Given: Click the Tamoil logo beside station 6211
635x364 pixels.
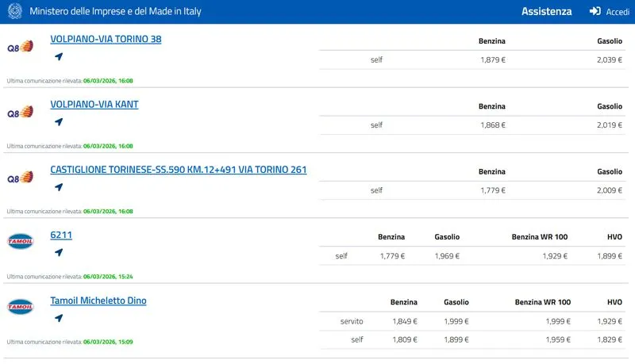Looking at the screenshot, I should (x=20, y=242).
